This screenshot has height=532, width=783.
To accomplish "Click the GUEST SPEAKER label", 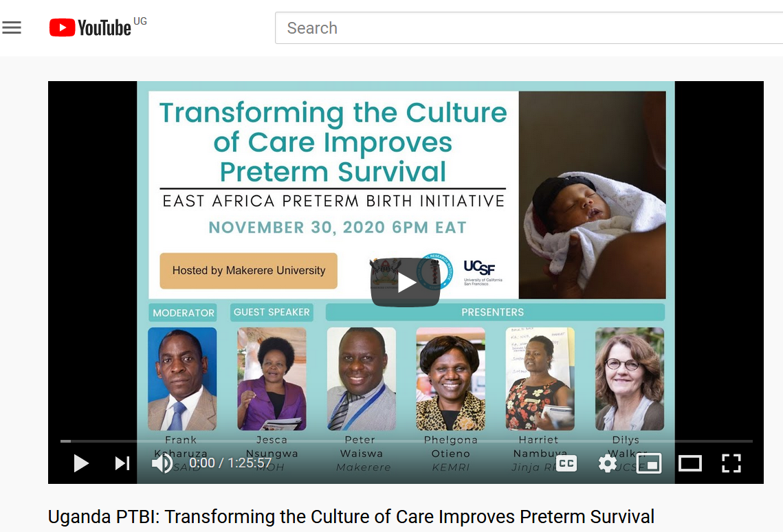I will 272,312.
